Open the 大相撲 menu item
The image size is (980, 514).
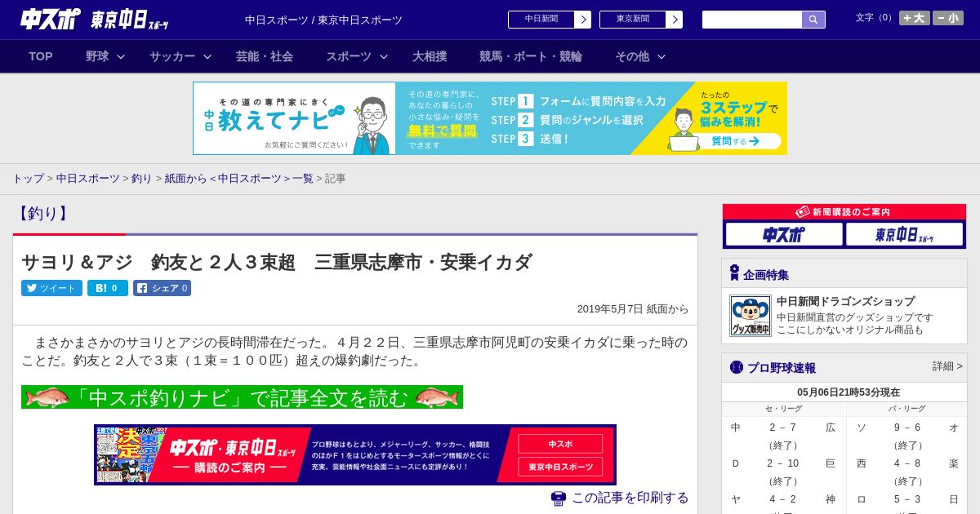[x=430, y=56]
